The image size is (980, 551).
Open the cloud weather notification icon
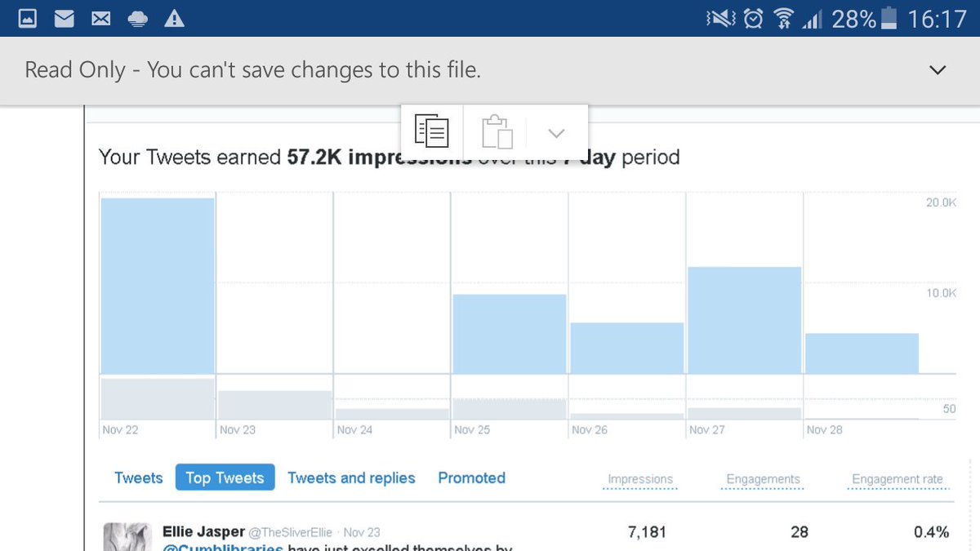click(x=137, y=18)
